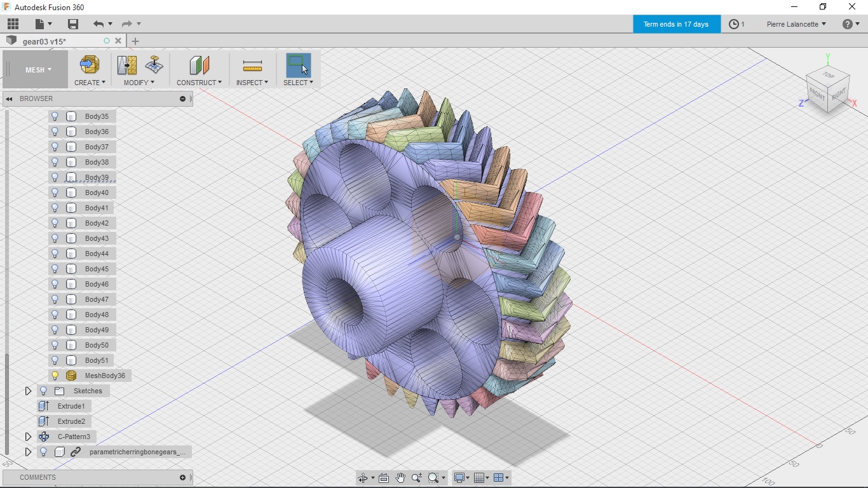The image size is (868, 488).
Task: Expand the C-Pattern3 node
Action: coord(28,437)
